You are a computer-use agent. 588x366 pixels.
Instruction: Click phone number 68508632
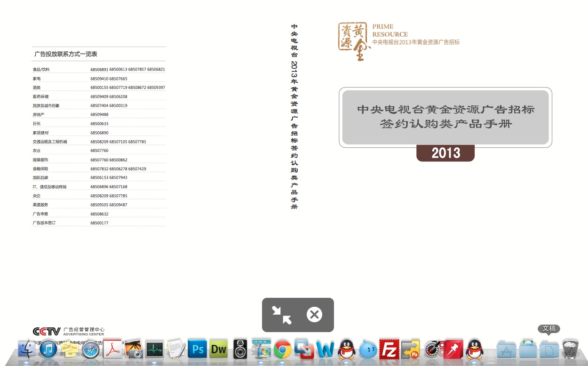tap(99, 214)
